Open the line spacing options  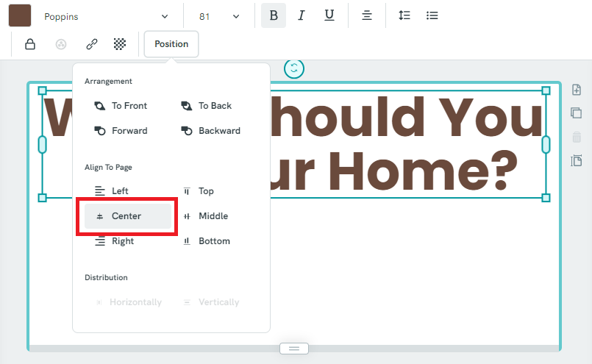pos(404,15)
